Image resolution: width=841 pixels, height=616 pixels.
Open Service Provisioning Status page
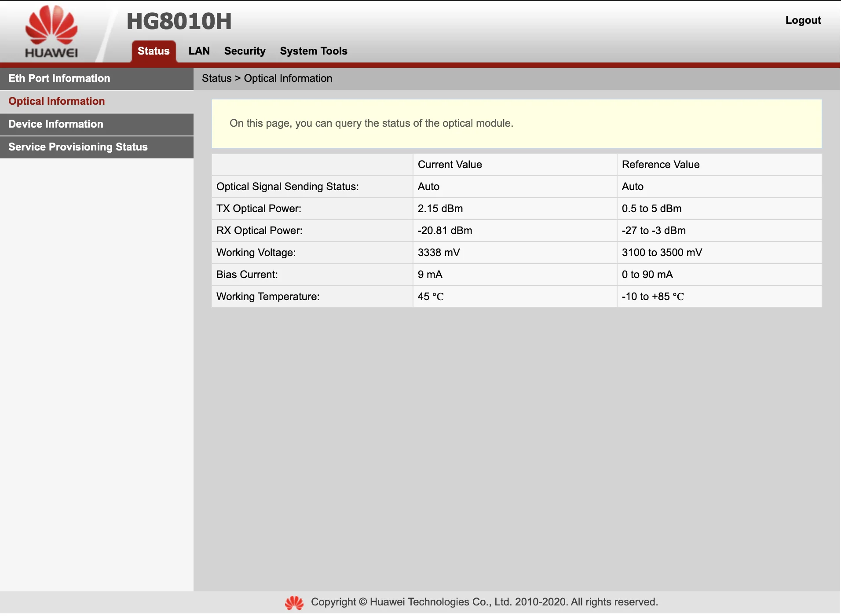coord(78,147)
